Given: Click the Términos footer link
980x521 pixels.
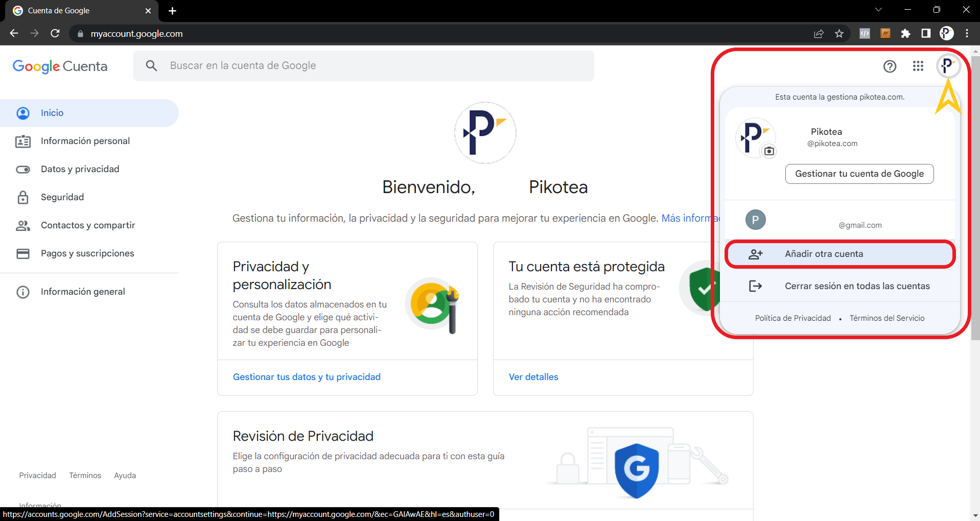Looking at the screenshot, I should coord(85,476).
